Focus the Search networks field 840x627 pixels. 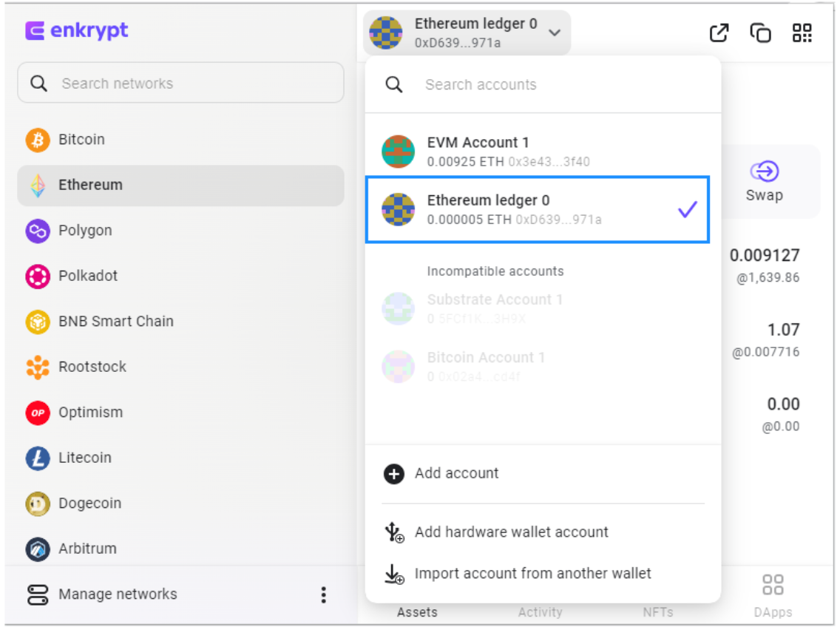180,83
